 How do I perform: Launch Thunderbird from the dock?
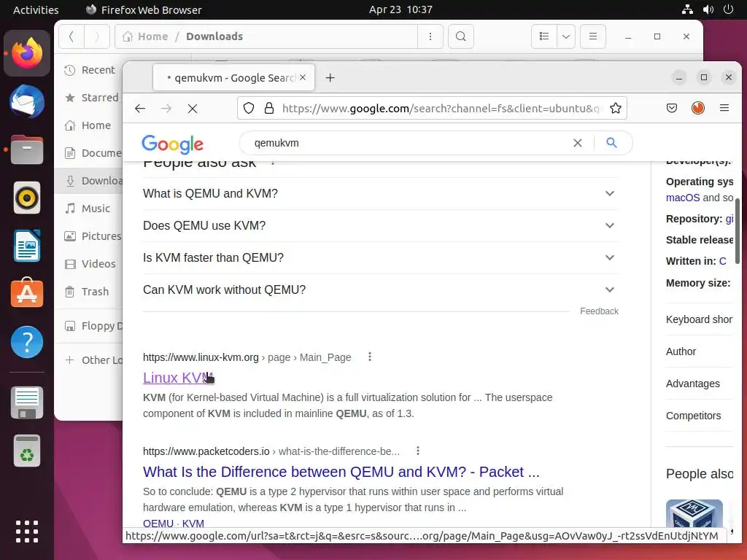[x=27, y=101]
